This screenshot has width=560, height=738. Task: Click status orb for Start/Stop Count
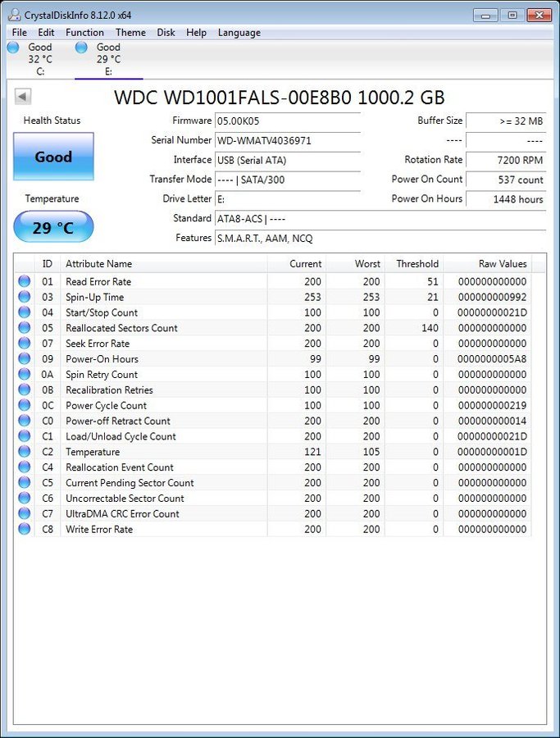point(24,312)
